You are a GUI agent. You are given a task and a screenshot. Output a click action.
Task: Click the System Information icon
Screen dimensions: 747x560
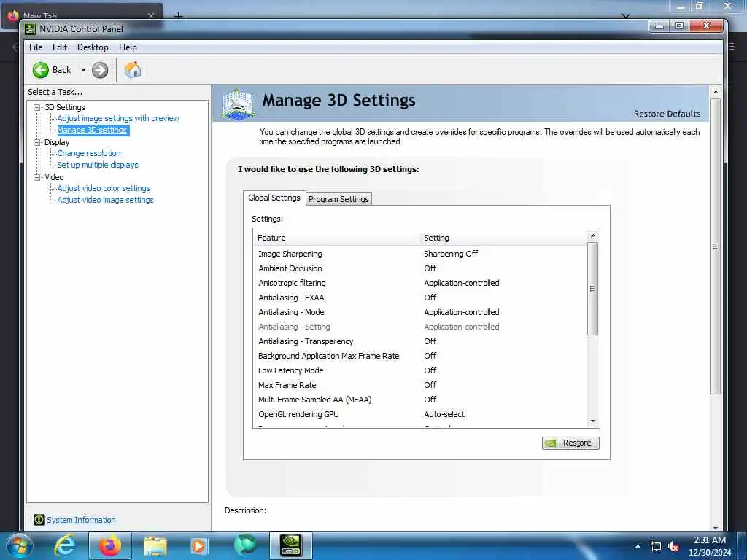[x=39, y=520]
